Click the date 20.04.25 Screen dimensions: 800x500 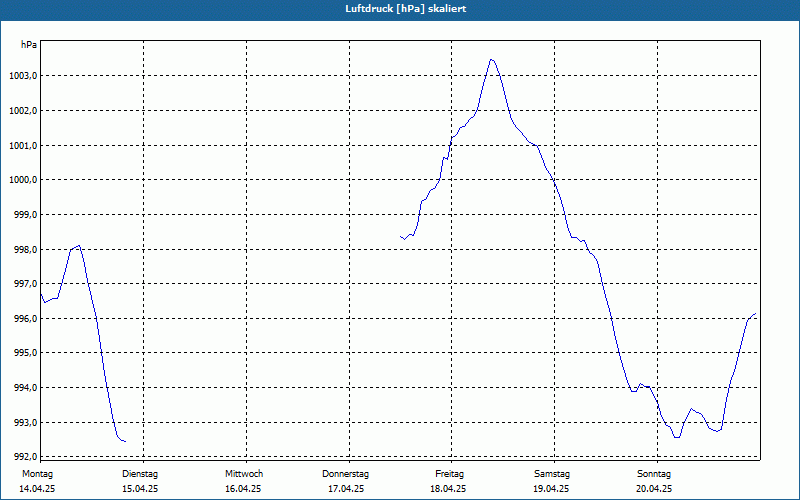pos(654,489)
